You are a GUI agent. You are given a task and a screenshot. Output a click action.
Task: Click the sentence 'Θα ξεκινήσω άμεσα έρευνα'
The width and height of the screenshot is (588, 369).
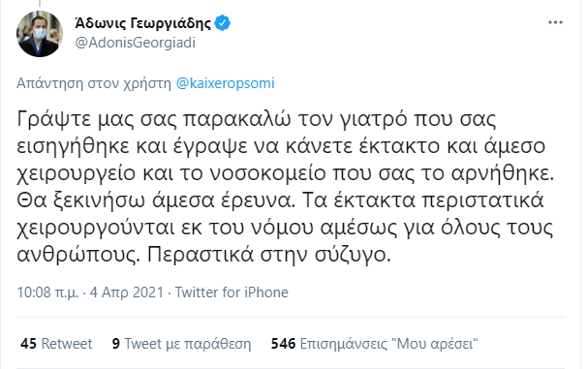(156, 200)
